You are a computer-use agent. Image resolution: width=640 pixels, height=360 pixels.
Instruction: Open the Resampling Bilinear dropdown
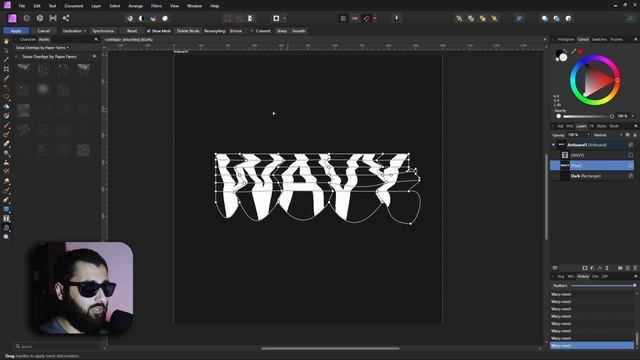(x=241, y=31)
